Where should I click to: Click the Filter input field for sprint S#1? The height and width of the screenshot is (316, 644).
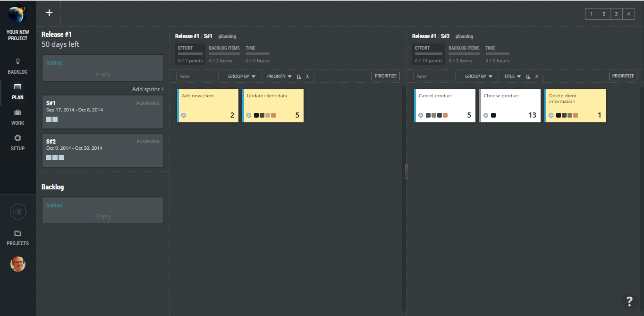(x=197, y=76)
